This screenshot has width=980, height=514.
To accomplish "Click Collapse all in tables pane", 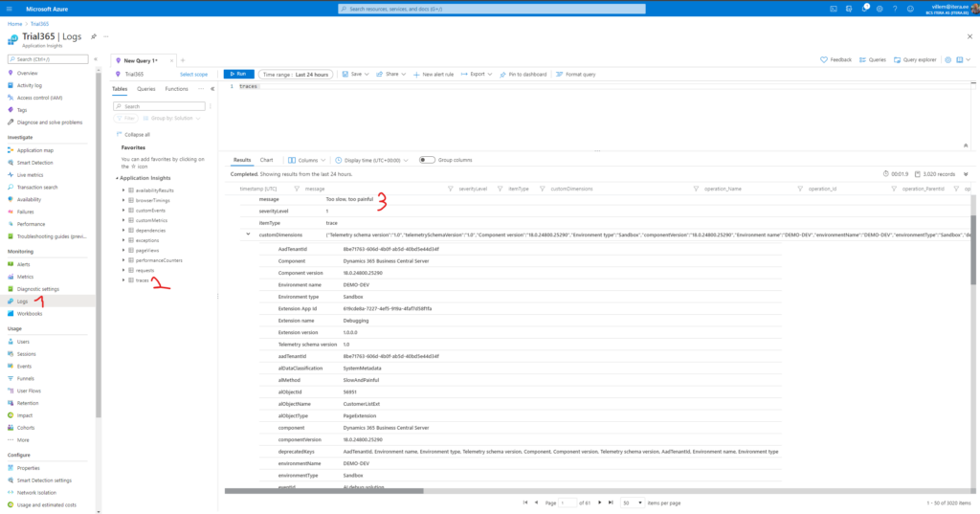I will pos(133,134).
